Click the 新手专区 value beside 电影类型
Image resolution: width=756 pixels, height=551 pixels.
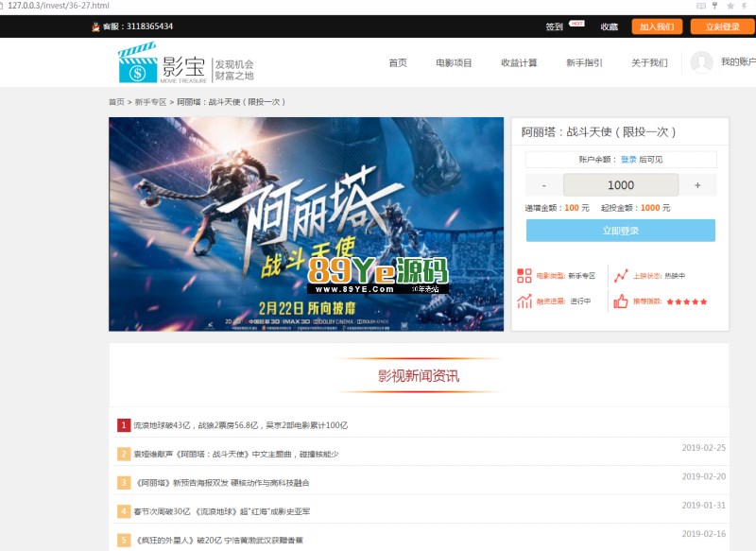(581, 276)
